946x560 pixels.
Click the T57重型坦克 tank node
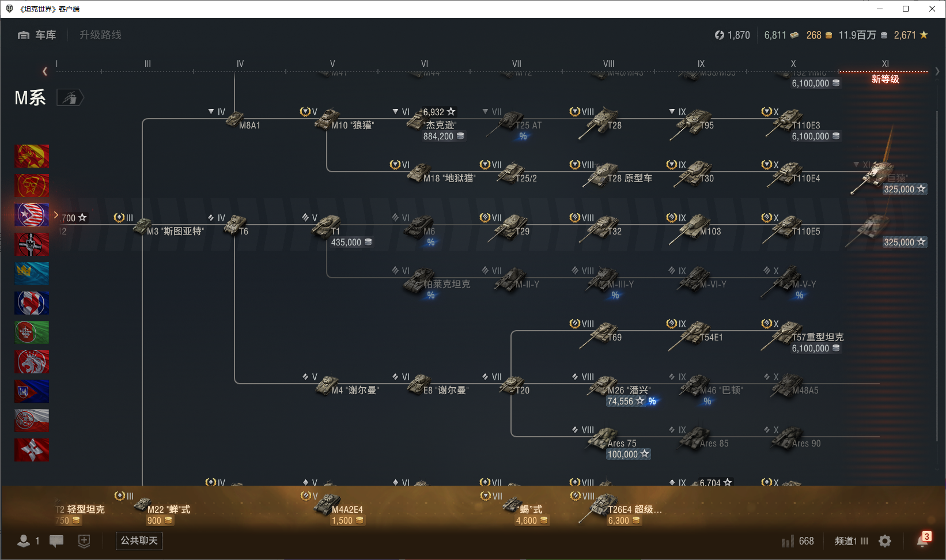click(x=802, y=337)
